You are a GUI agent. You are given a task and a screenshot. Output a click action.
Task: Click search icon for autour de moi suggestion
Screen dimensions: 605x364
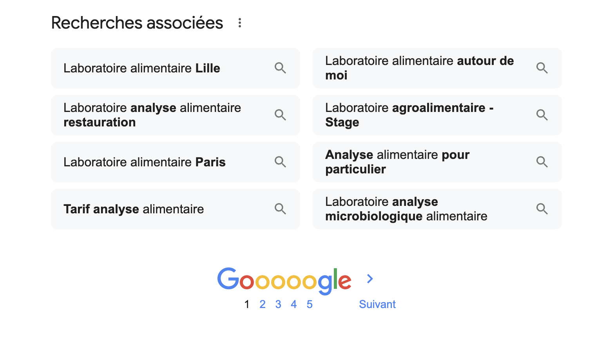(x=542, y=68)
